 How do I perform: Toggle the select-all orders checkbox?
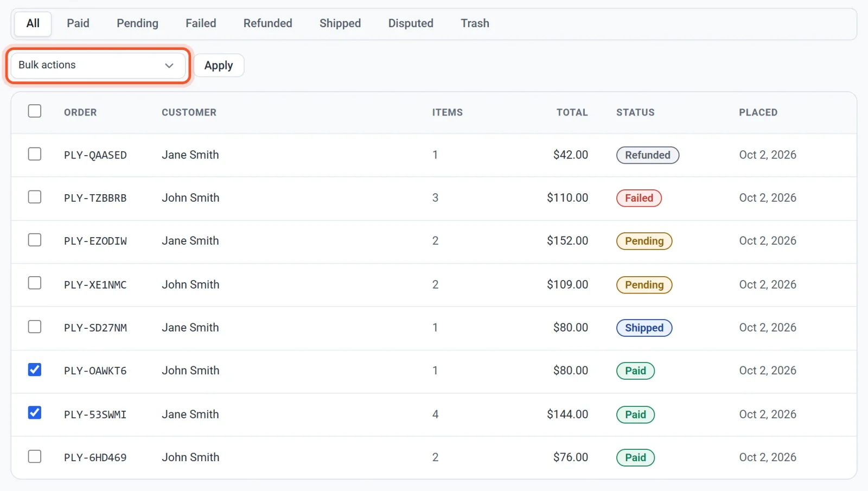pos(35,111)
